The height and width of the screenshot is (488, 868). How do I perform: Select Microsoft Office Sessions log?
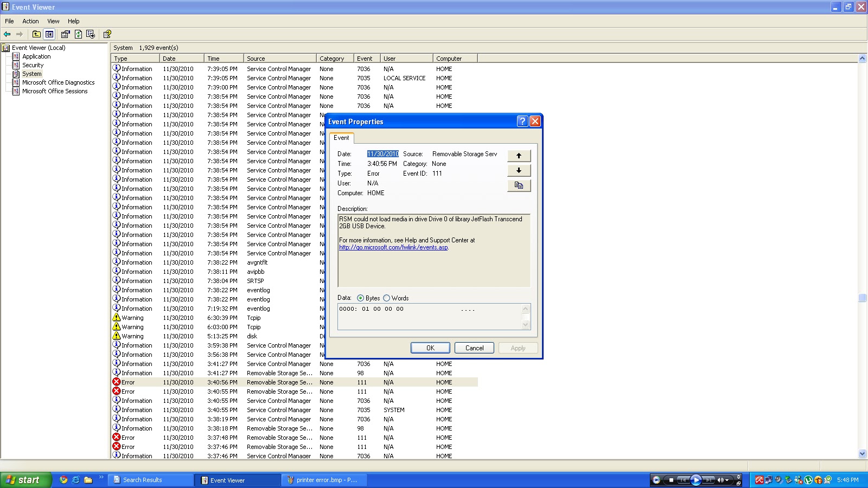tap(55, 91)
